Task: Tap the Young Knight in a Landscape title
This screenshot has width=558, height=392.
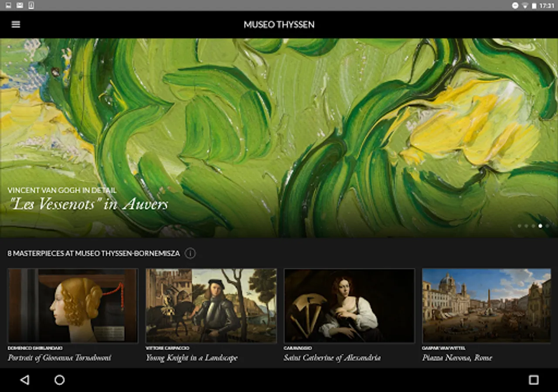Action: pyautogui.click(x=192, y=358)
